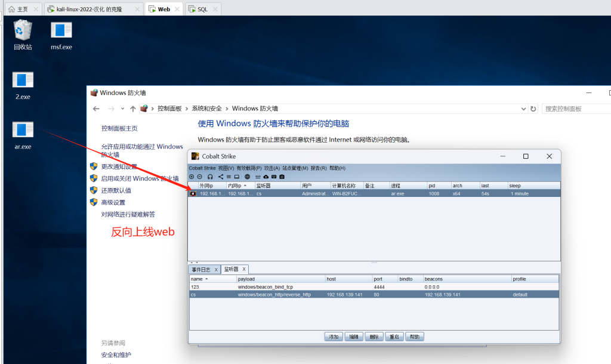Viewport: 611px width, 364px height.
Task: Go up one level in Firewall window
Action: click(x=133, y=109)
